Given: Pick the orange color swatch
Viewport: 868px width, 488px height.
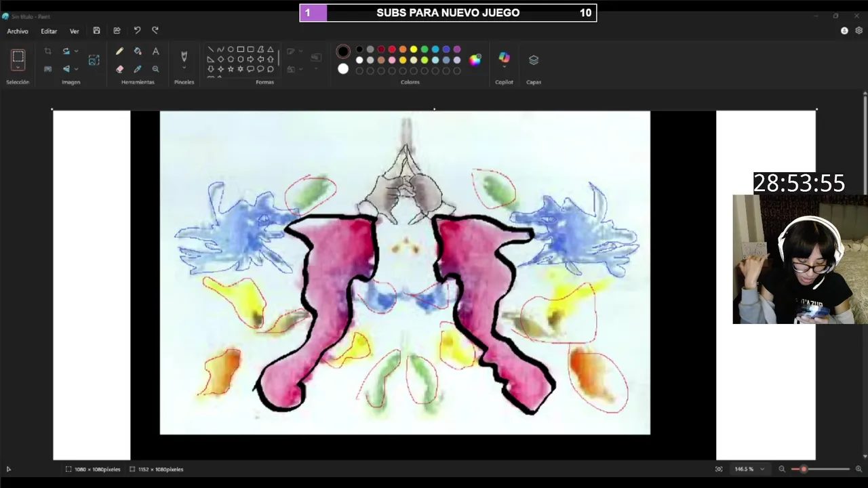Looking at the screenshot, I should click(403, 49).
